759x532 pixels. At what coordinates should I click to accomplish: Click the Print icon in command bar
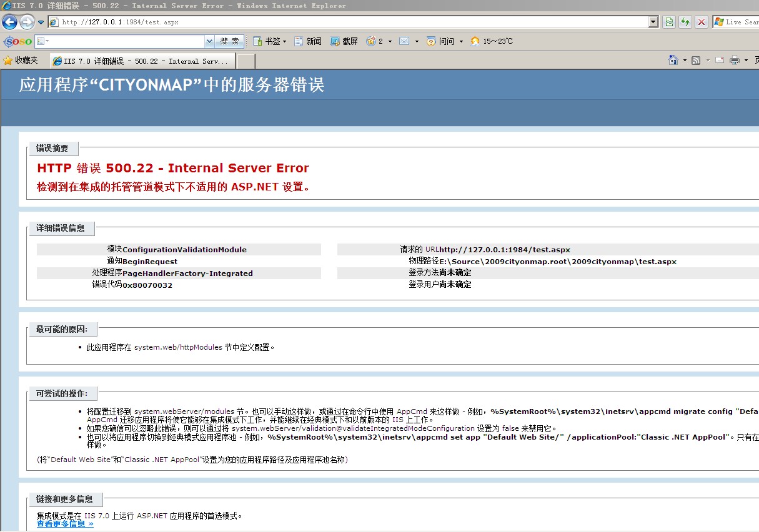735,61
